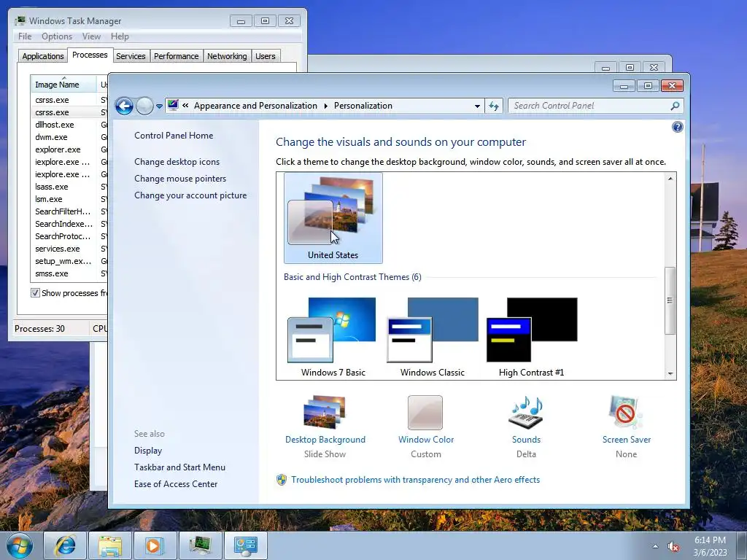Switch to Task Manager taskbar button
The width and height of the screenshot is (747, 560).
pos(200,545)
